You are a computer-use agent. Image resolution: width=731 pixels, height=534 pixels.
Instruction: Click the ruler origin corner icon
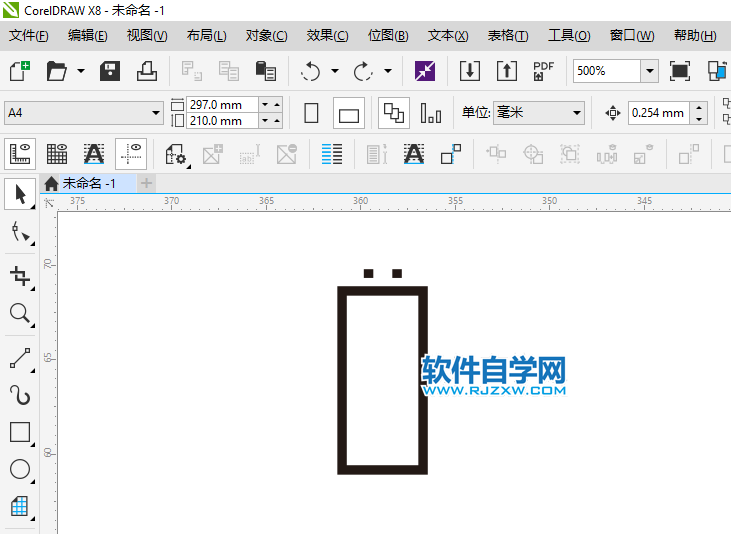coord(49,203)
